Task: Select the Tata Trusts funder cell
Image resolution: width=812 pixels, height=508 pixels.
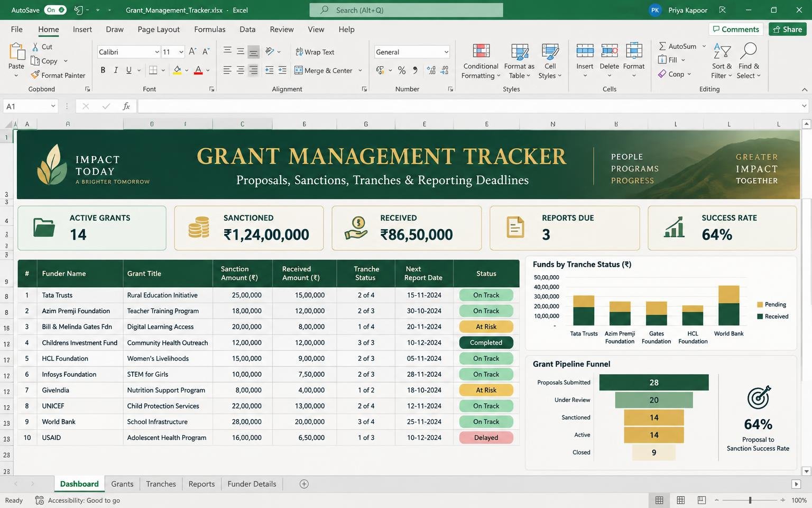Action: coord(80,295)
